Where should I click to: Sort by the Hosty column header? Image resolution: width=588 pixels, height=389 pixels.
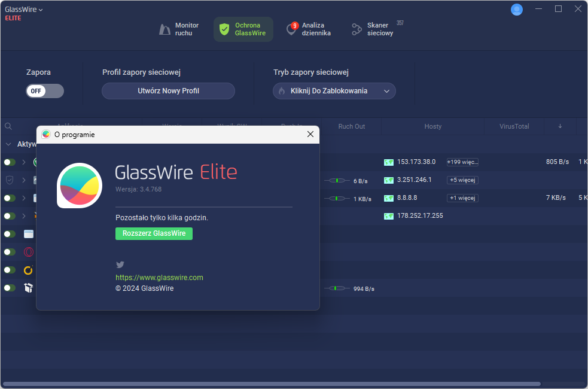[x=432, y=126]
